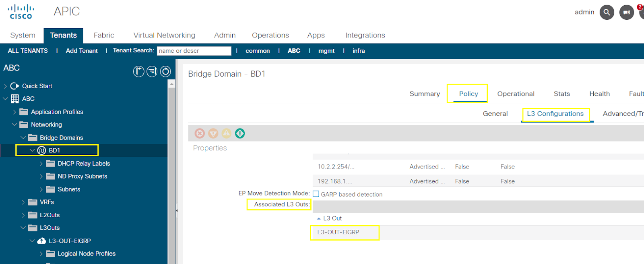Collapse the Bridge Domains chevron
This screenshot has width=644, height=264.
click(23, 137)
